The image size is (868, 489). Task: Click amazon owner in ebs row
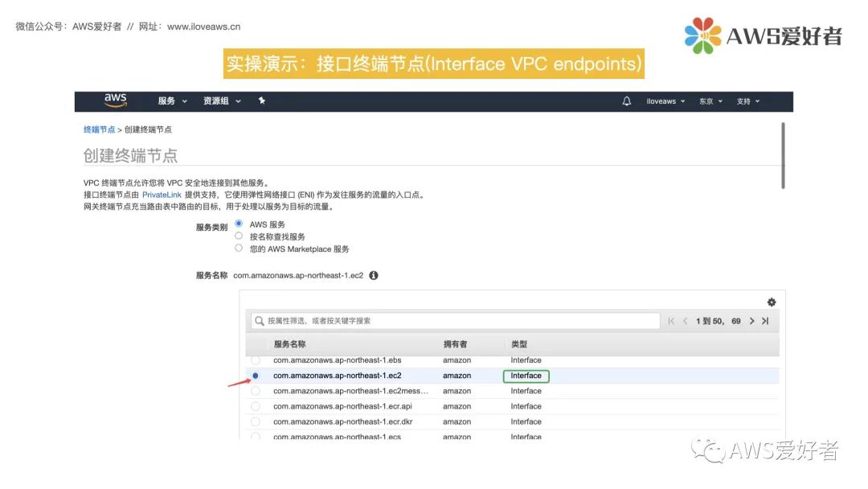tap(457, 360)
